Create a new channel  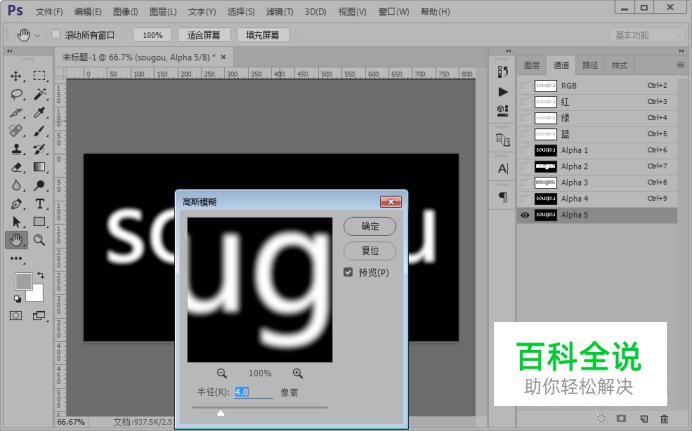[644, 419]
